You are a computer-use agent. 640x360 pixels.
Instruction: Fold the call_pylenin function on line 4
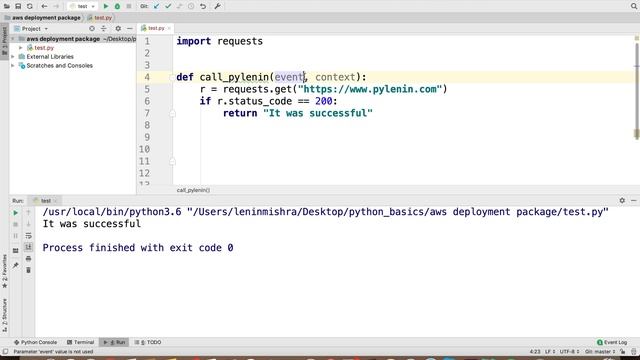[x=172, y=77]
